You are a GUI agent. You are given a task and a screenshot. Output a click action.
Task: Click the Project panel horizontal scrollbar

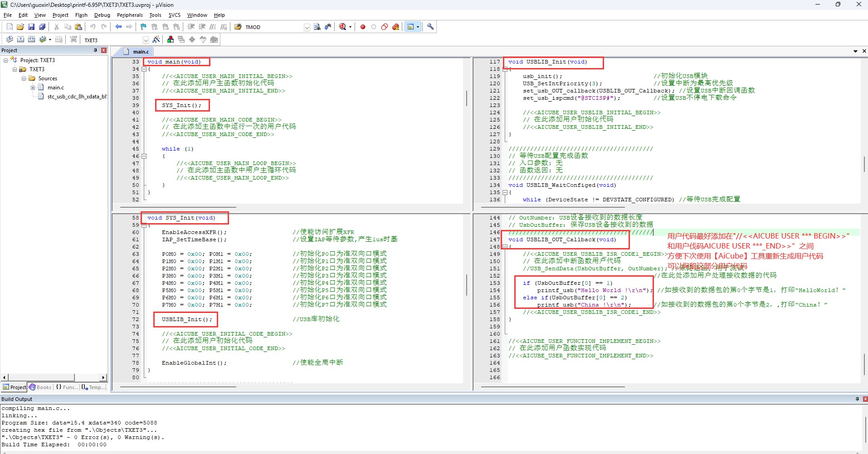[41, 377]
